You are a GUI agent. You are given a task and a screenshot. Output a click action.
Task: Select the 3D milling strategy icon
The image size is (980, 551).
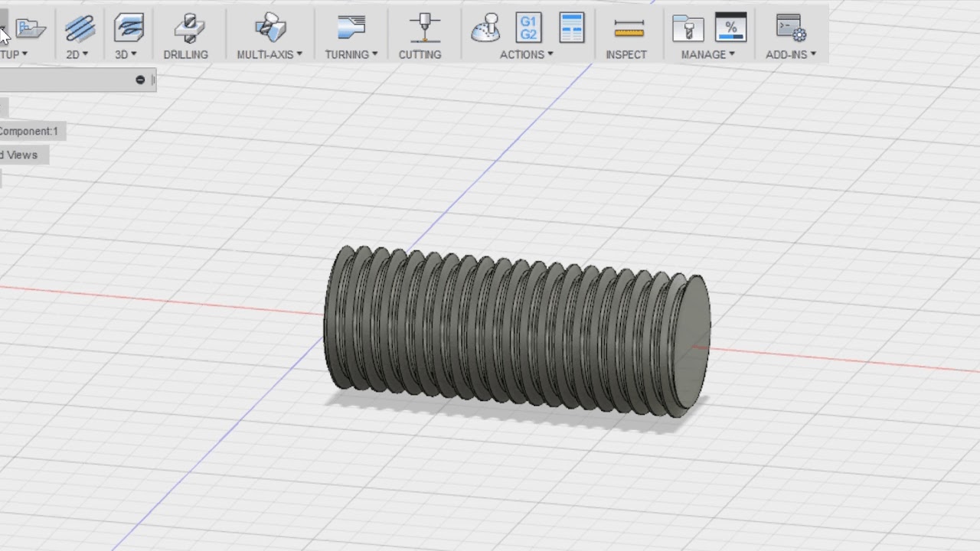(x=129, y=28)
